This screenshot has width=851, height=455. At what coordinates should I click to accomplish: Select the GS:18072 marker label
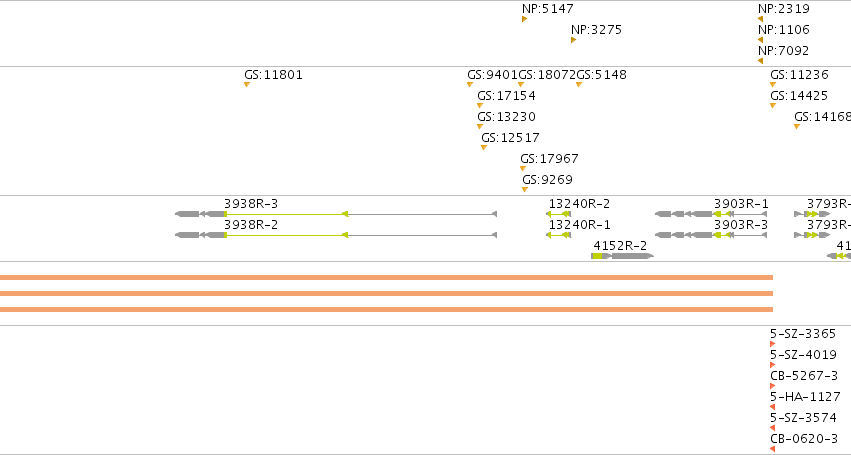(x=547, y=75)
